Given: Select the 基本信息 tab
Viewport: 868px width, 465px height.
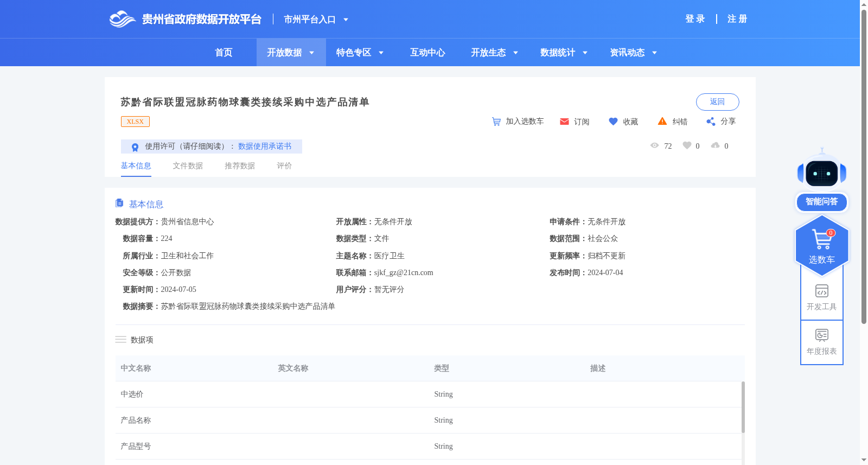Looking at the screenshot, I should pyautogui.click(x=136, y=166).
